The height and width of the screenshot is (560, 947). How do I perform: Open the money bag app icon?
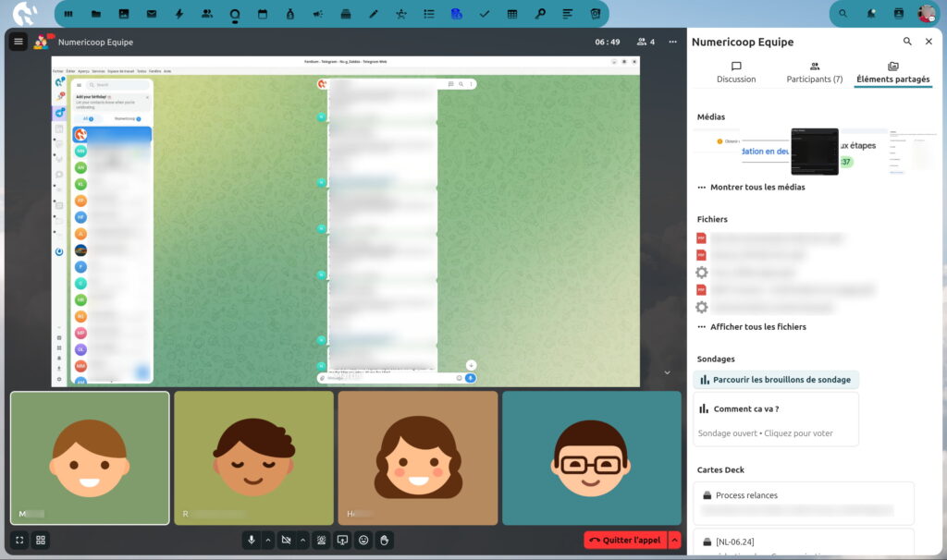[x=290, y=14]
